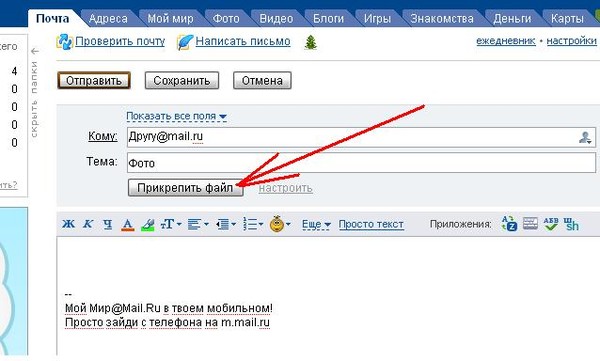
Task: Switch to the Адреса tab
Action: pyautogui.click(x=108, y=18)
